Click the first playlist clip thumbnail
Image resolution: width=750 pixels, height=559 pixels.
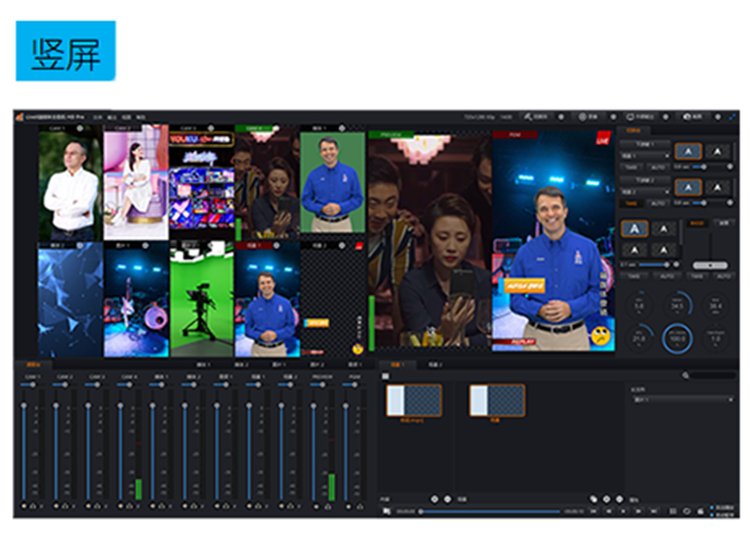pos(413,401)
